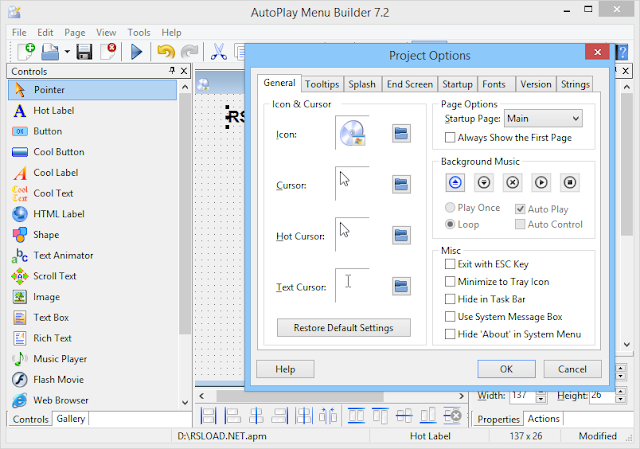The image size is (640, 449).
Task: Toggle the Auto Control checkbox
Action: [x=520, y=224]
